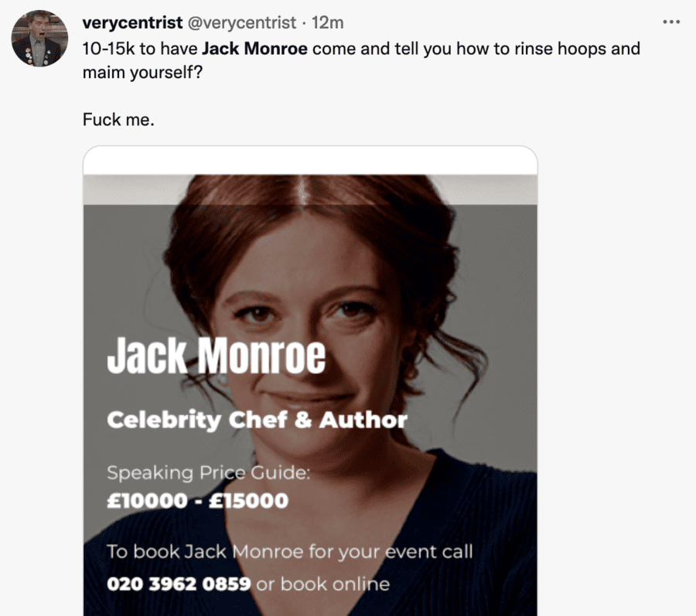Open the three-dot more options menu
The width and height of the screenshot is (696, 616).
(x=671, y=22)
